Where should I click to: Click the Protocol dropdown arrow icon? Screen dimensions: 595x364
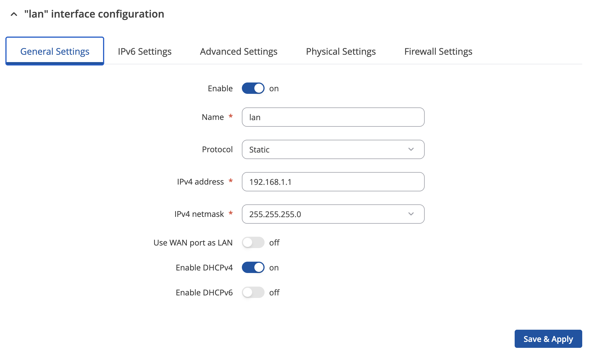(411, 149)
